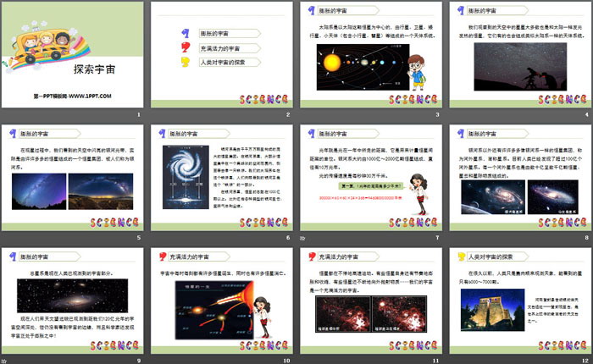Click the red calculation formula text on slide 7
Viewport: 593px width, 364px height.
pos(360,198)
